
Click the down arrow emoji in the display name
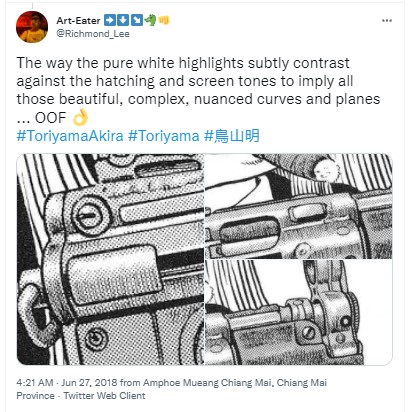pyautogui.click(x=122, y=20)
